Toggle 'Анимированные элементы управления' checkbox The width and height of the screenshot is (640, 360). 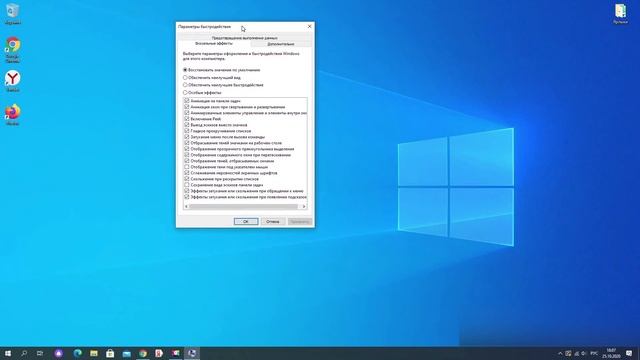click(x=187, y=113)
